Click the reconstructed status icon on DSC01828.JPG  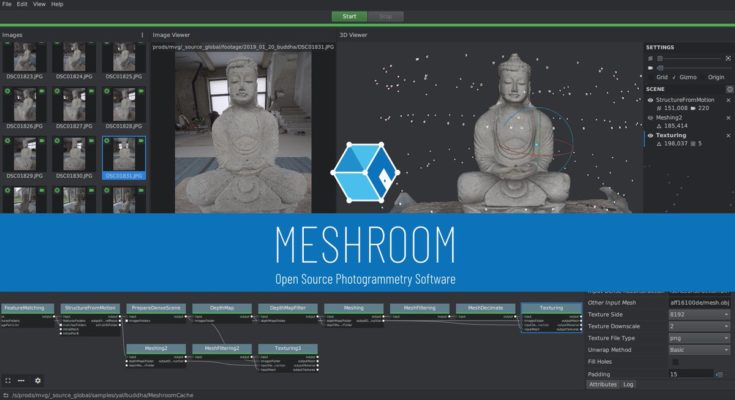tap(107, 91)
